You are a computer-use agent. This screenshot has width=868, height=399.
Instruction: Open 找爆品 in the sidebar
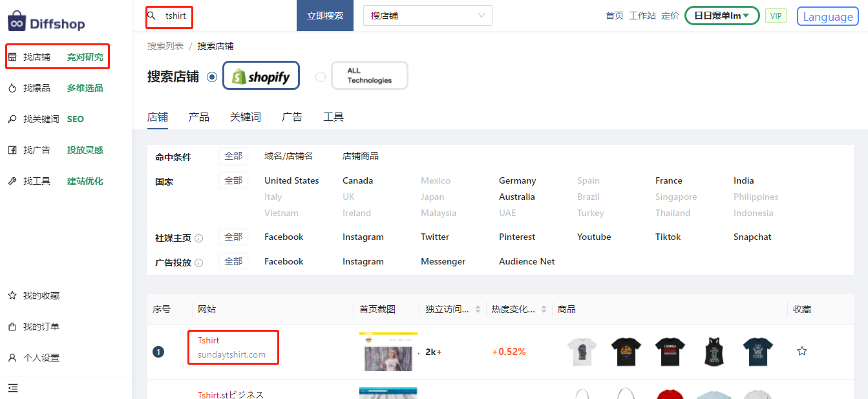pos(37,88)
